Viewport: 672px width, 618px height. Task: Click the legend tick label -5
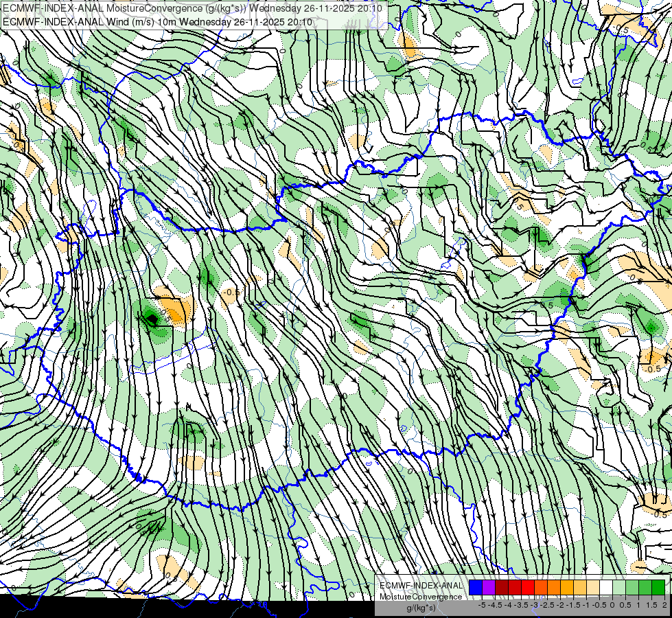(482, 605)
